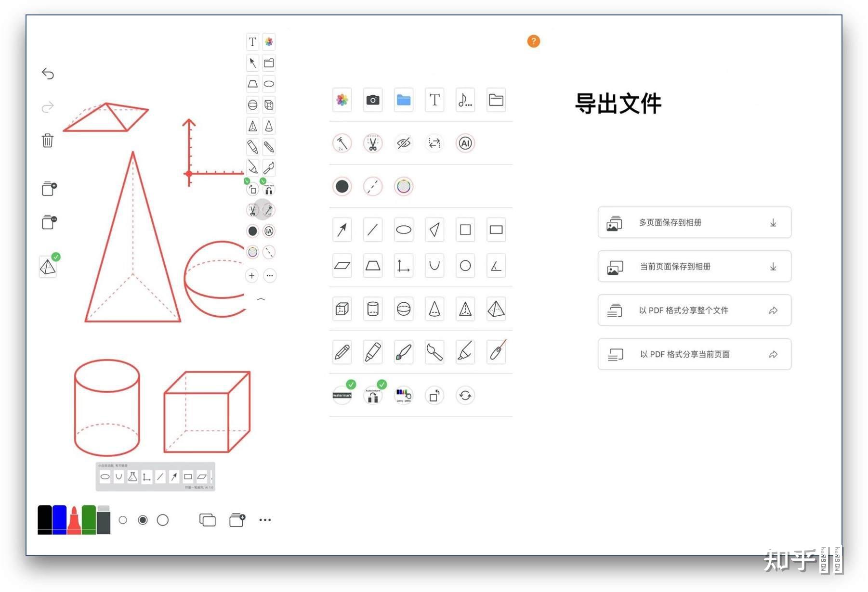Open the more options ellipsis at bottom
The width and height of the screenshot is (868, 592).
(265, 520)
